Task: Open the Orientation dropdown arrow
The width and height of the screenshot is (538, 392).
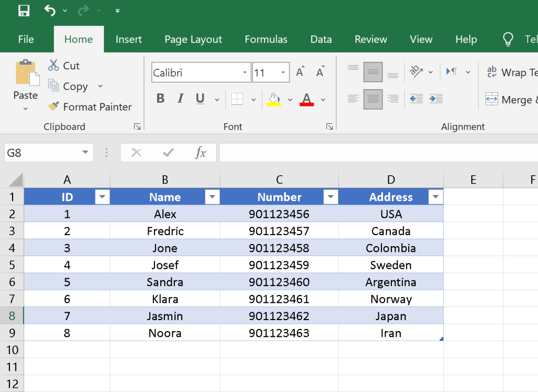Action: pos(431,72)
